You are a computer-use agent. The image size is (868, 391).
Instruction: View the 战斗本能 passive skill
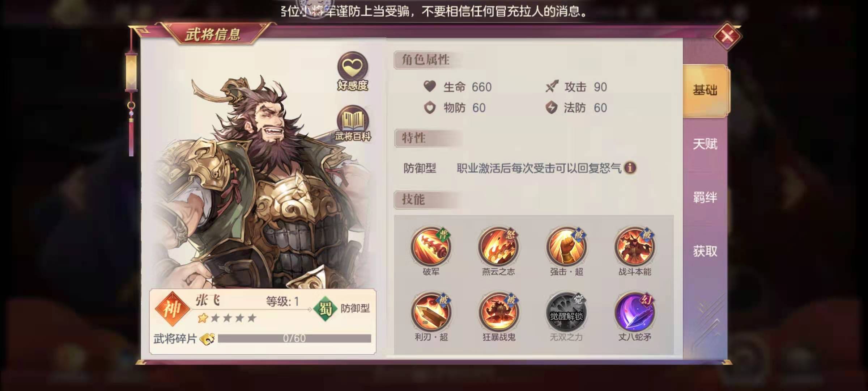(635, 247)
